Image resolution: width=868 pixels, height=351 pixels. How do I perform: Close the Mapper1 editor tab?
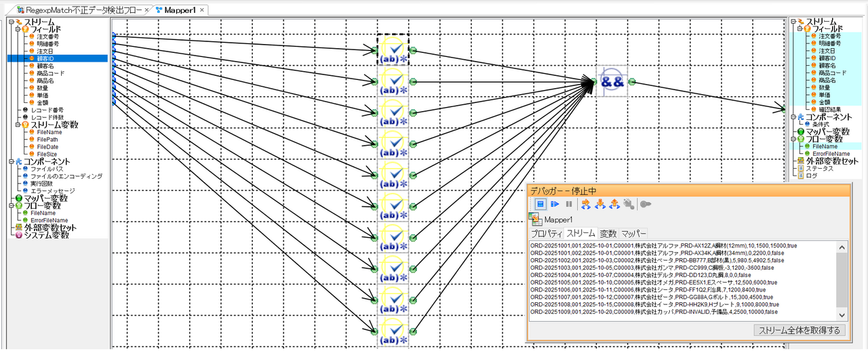(202, 9)
